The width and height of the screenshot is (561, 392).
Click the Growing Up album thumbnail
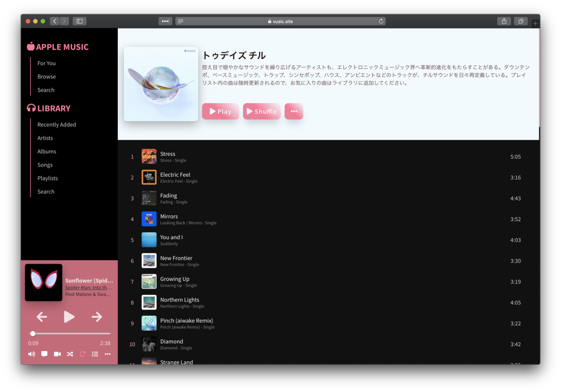point(149,282)
